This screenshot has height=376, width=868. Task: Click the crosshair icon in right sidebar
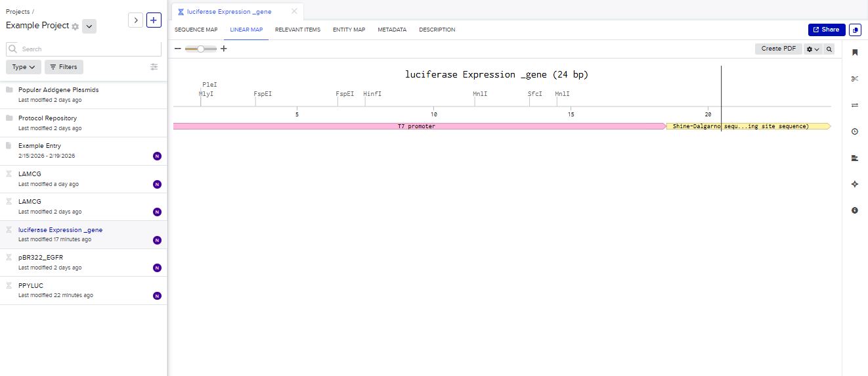pyautogui.click(x=854, y=184)
